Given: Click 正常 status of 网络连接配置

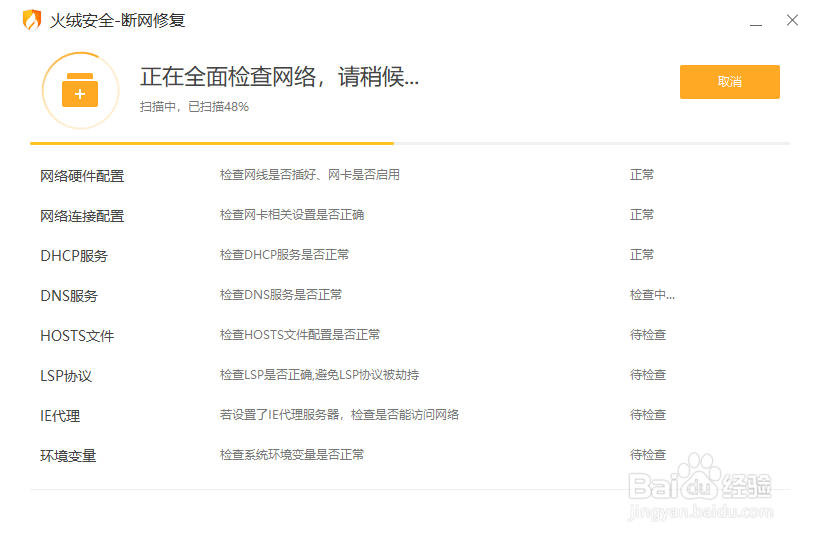Looking at the screenshot, I should click(642, 215).
